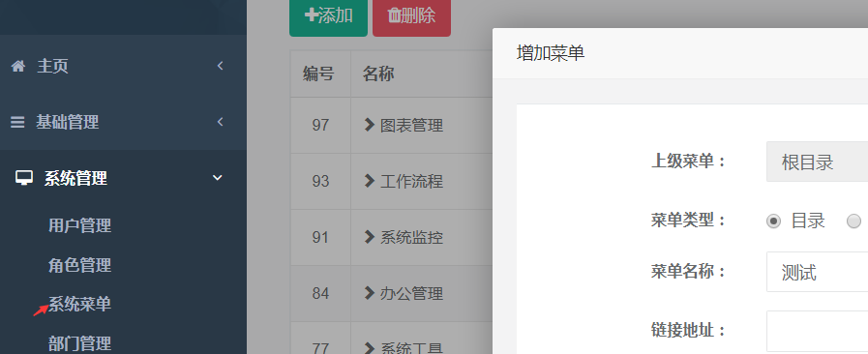Click the 上级菜单 field showing 根目录
Viewport: 868px width, 354px height.
[817, 162]
